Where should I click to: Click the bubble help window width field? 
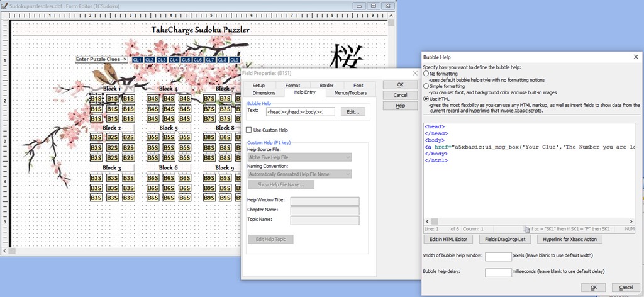pos(498,257)
